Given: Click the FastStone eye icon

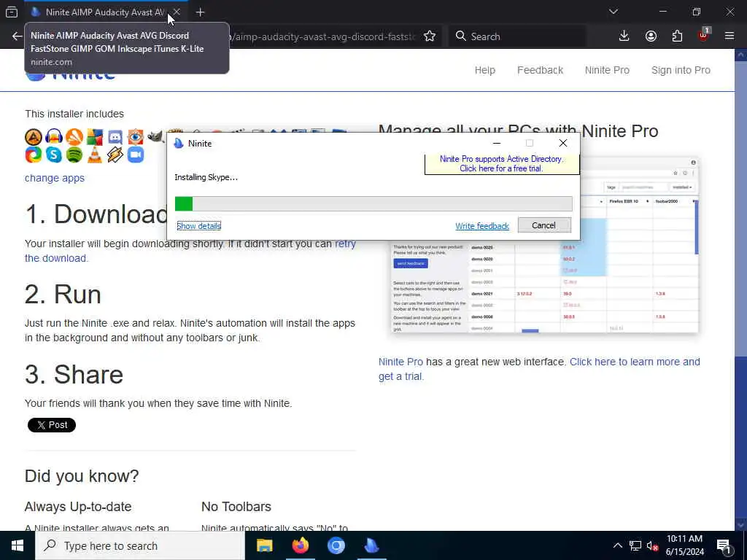Looking at the screenshot, I should tap(136, 137).
